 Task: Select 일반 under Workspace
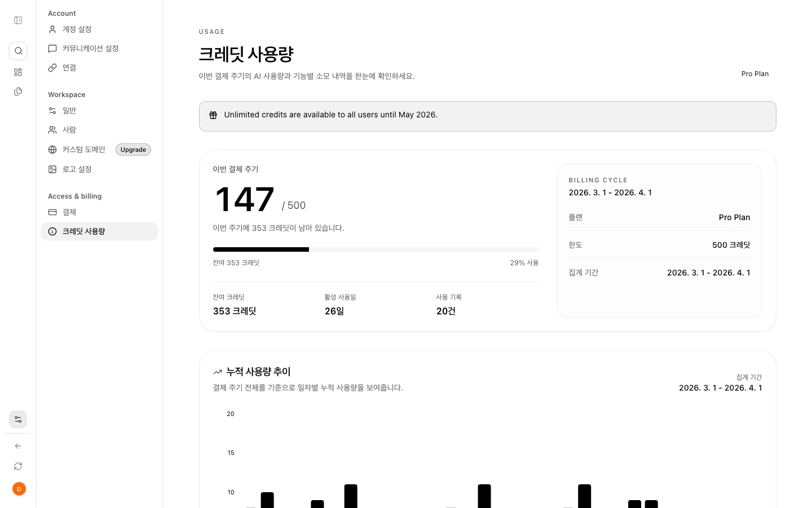[69, 111]
